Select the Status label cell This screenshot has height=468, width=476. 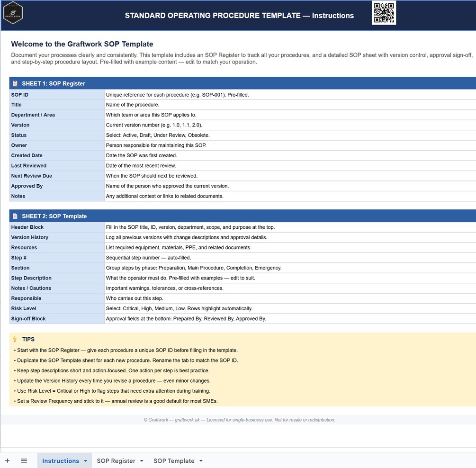tap(57, 135)
